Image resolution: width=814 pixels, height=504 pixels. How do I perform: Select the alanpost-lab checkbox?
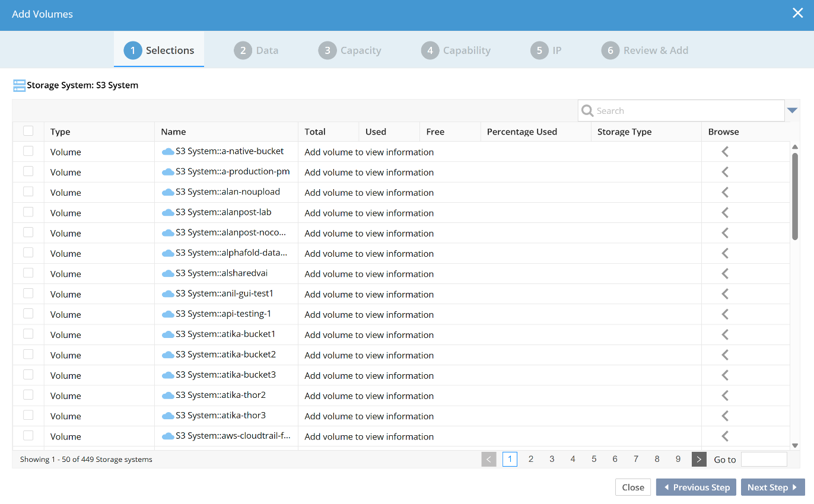(x=28, y=212)
